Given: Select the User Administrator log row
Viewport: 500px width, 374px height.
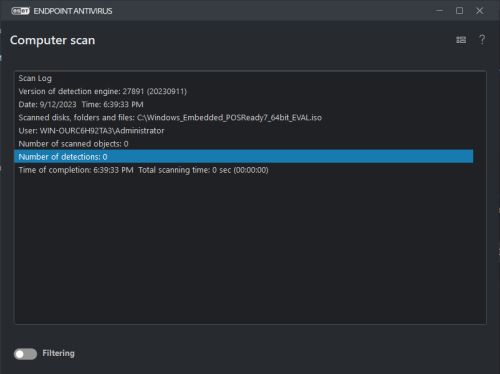Looking at the screenshot, I should [244, 131].
